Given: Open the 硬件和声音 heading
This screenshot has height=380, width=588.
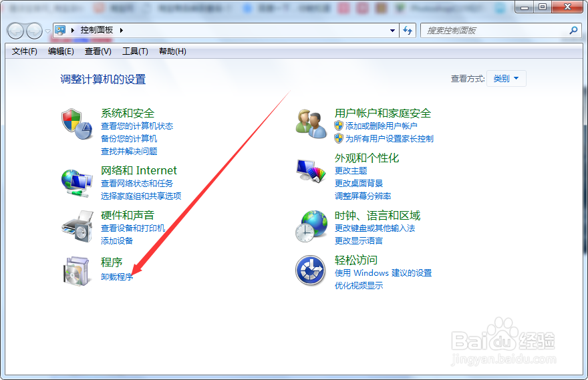Looking at the screenshot, I should coord(128,216).
